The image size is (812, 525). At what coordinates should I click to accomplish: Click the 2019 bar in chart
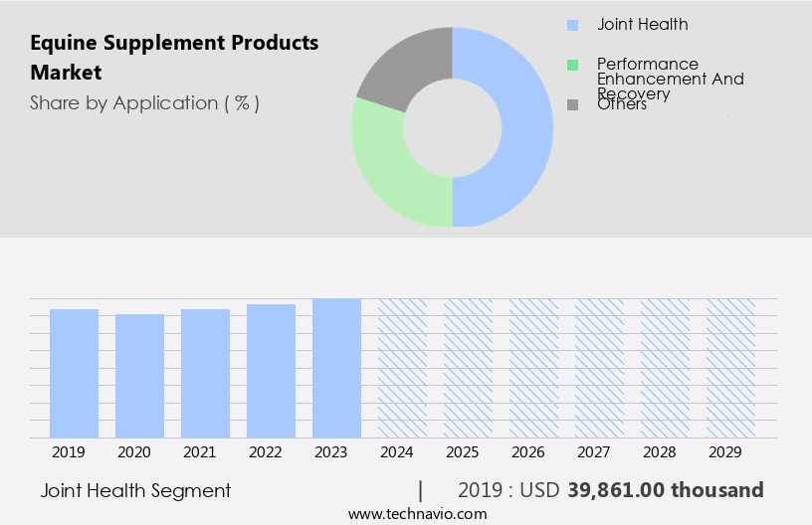[x=74, y=373]
